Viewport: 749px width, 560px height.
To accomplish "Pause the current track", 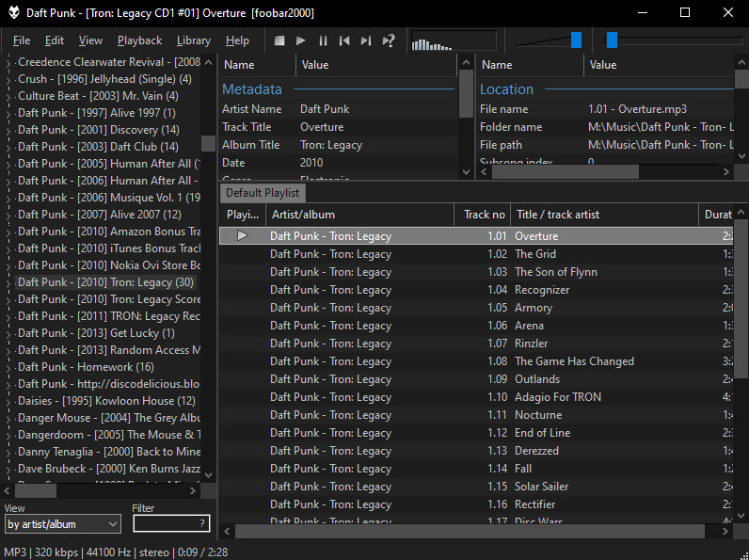I will pos(323,40).
